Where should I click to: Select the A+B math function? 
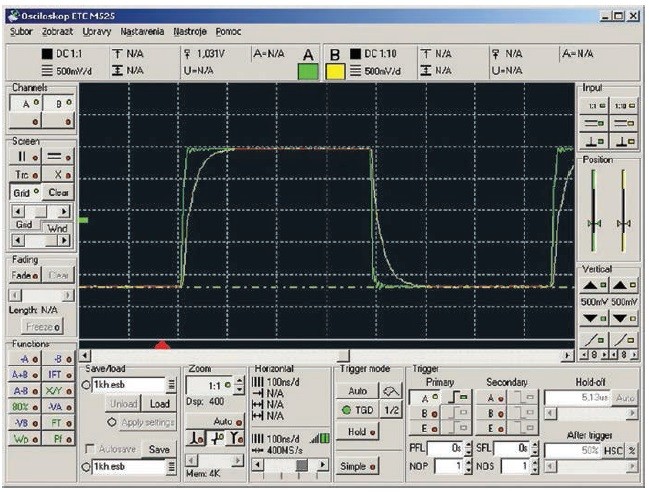click(x=23, y=374)
